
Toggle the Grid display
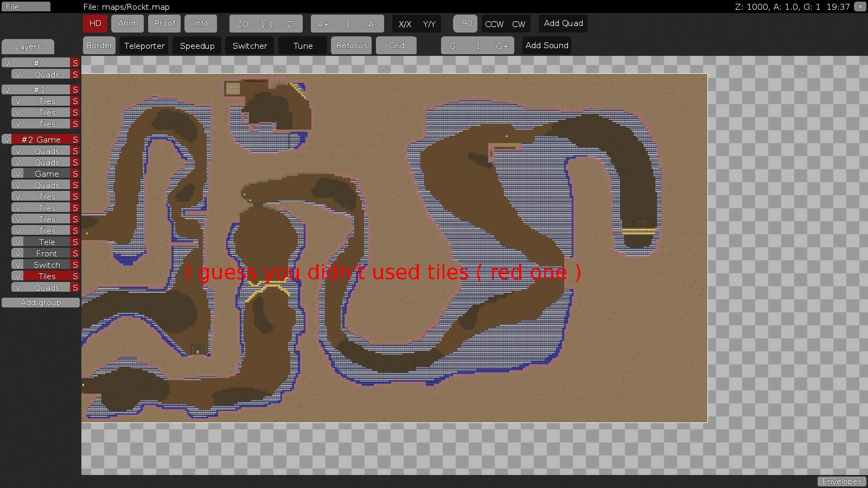[396, 45]
